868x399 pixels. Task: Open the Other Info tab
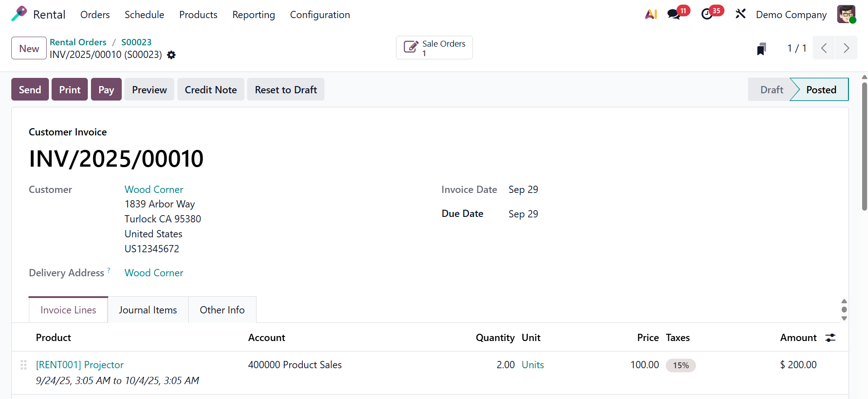point(222,310)
